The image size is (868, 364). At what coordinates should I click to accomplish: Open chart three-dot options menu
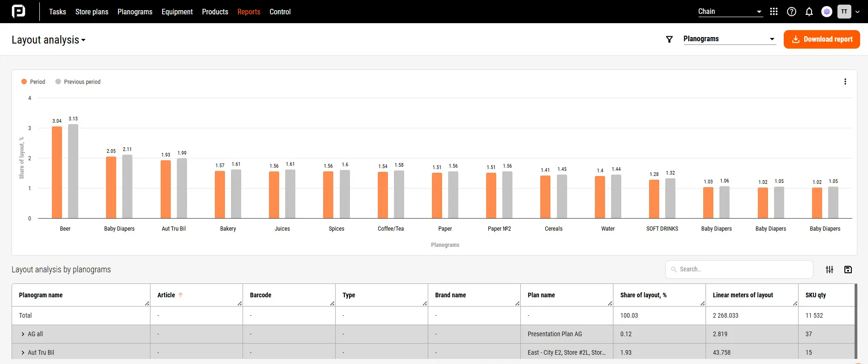pos(845,82)
